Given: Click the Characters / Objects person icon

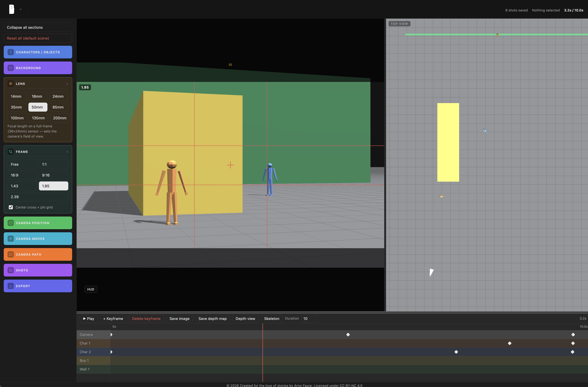Looking at the screenshot, I should pyautogui.click(x=11, y=52).
